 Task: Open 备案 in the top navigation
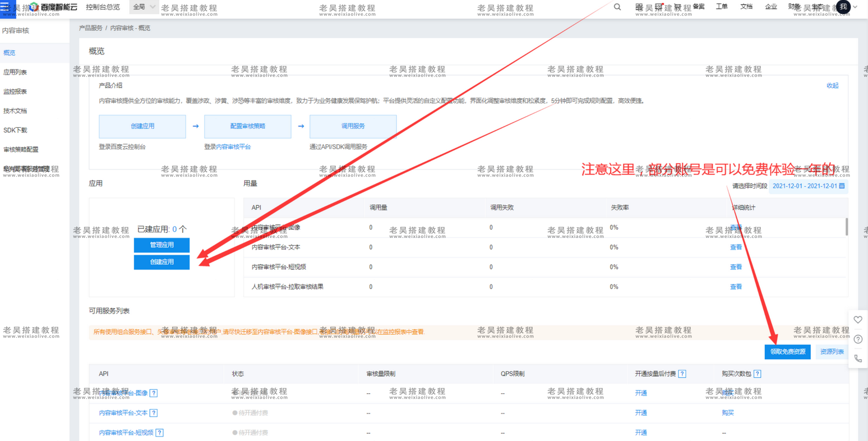coord(699,7)
